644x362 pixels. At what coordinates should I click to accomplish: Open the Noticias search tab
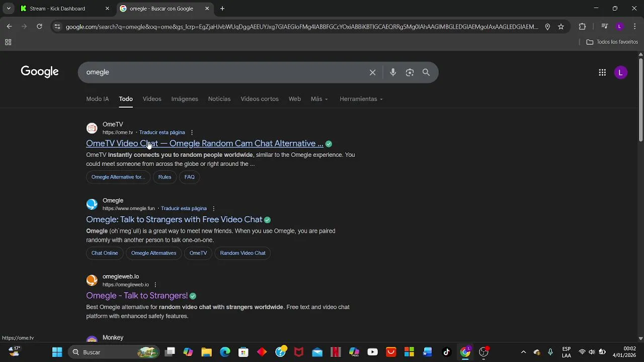219,99
